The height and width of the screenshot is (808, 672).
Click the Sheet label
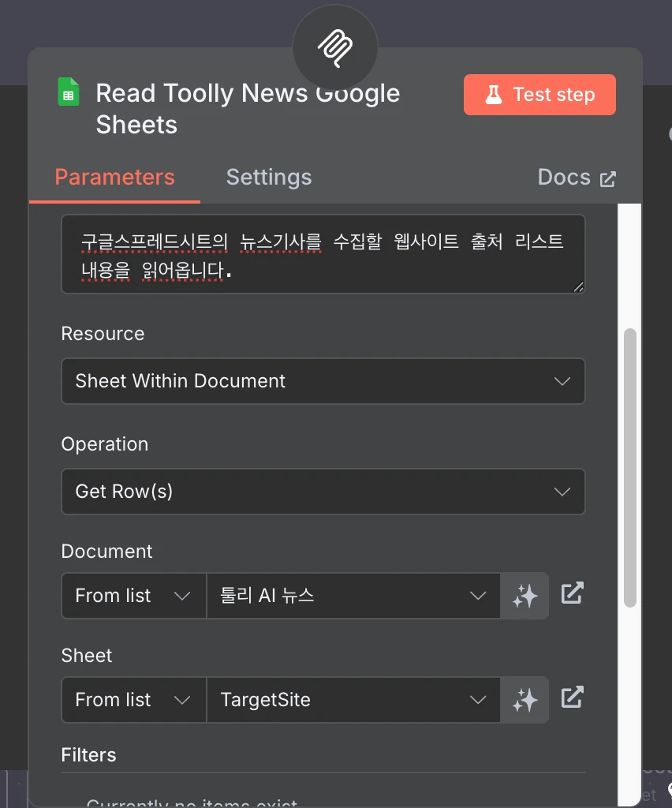click(x=87, y=656)
